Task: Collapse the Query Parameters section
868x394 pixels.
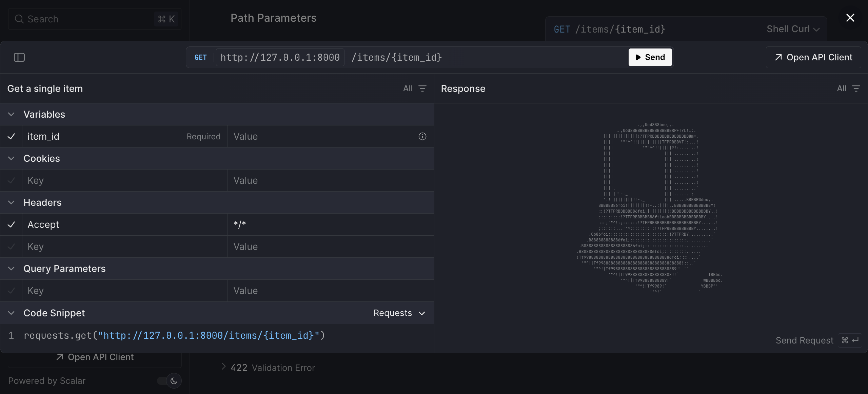Action: [x=11, y=269]
